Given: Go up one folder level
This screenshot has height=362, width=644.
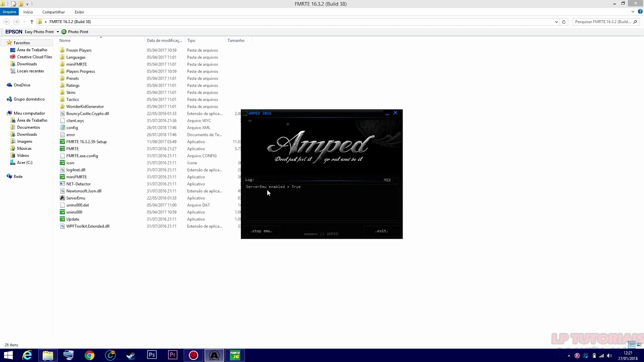Looking at the screenshot, I should (x=32, y=22).
